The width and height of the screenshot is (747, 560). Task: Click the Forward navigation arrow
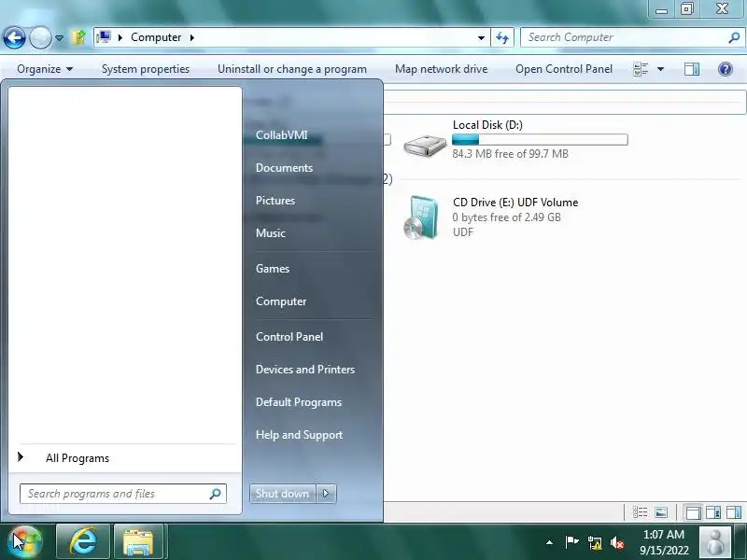click(40, 37)
